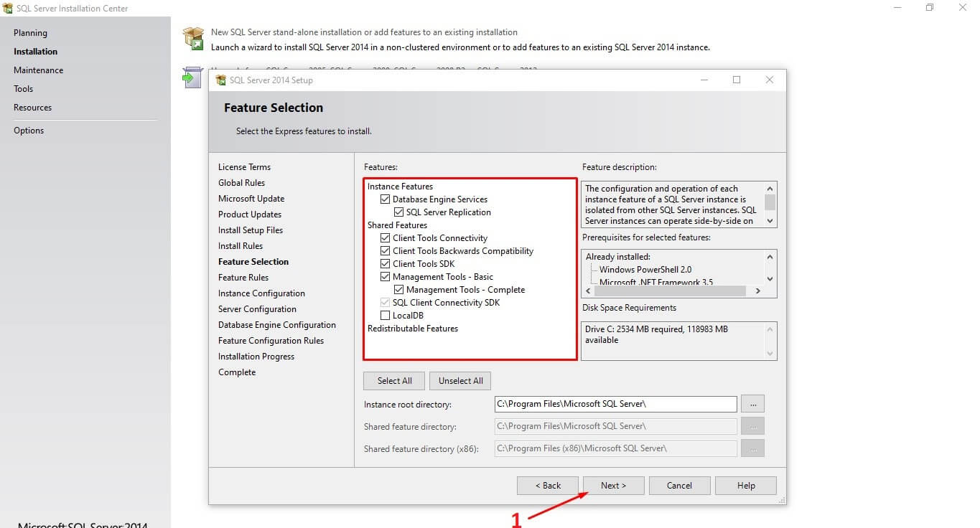
Task: Click SQL Client Connectivity SDK checkbox
Action: 386,303
